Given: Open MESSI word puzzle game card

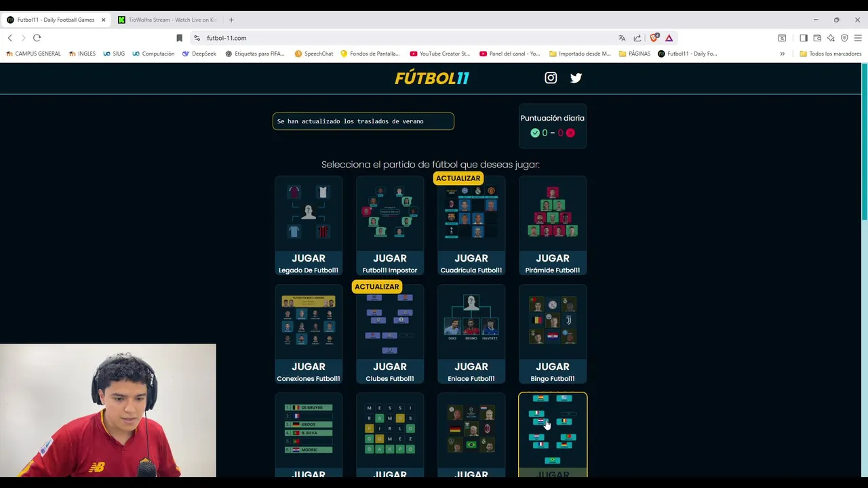Looking at the screenshot, I should click(x=390, y=435).
